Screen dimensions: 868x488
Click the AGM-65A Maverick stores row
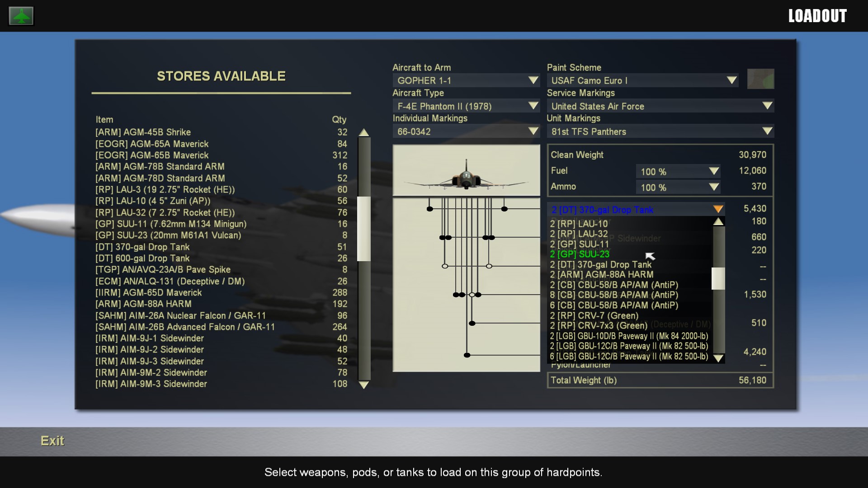pyautogui.click(x=221, y=144)
